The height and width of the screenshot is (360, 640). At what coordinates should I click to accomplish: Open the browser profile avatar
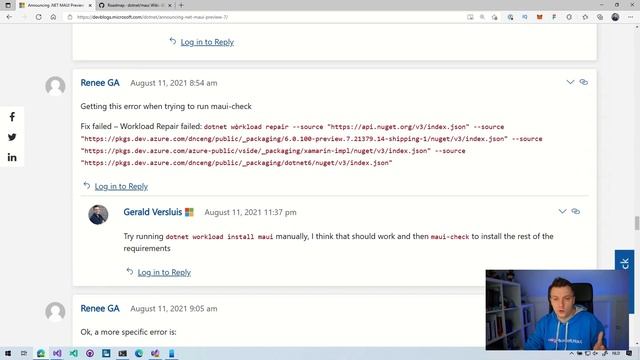(x=615, y=17)
